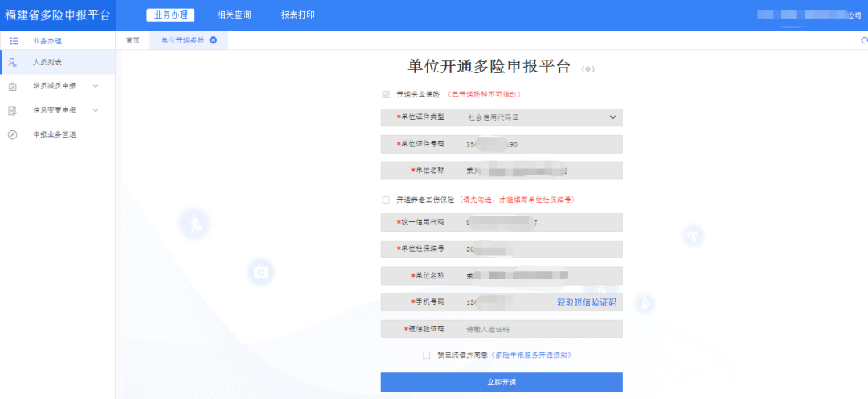Toggle the 开通失业保险 checkbox
The image size is (868, 399).
click(x=386, y=95)
